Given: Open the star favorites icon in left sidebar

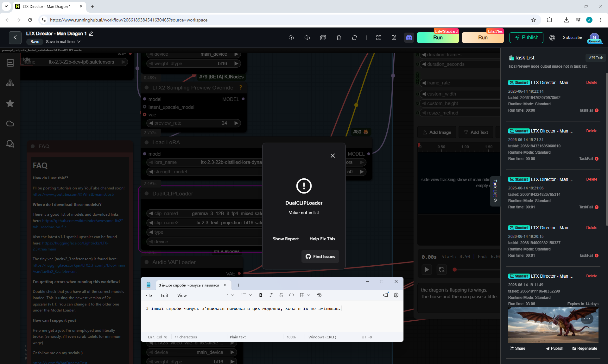Looking at the screenshot, I should 10,103.
